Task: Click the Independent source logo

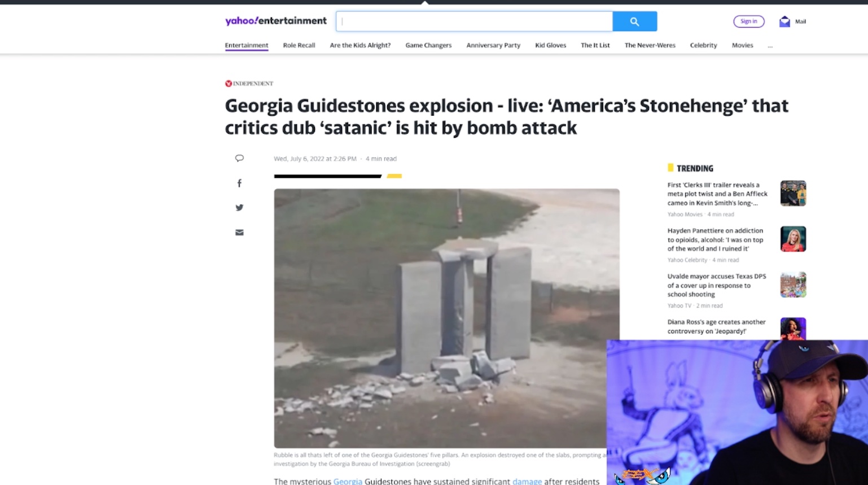Action: 249,84
